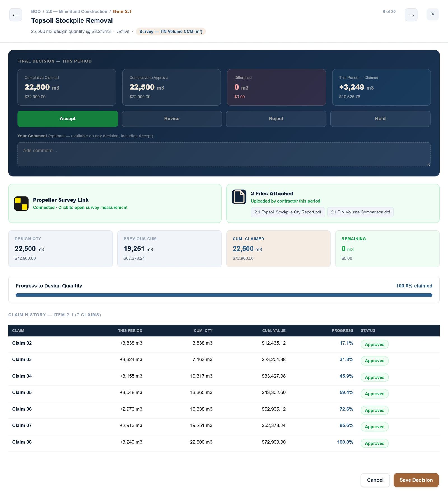Open BOQ breadcrumb link
The width and height of the screenshot is (448, 493).
point(36,11)
